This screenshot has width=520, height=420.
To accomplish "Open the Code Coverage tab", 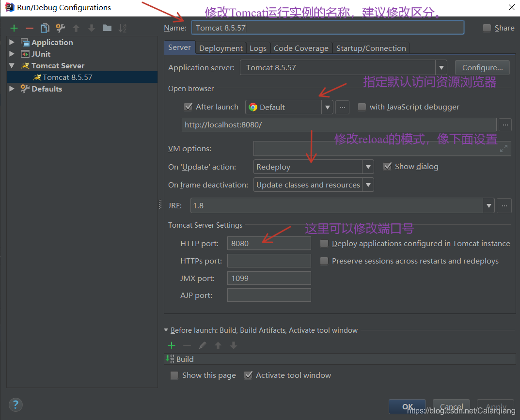I will click(x=301, y=48).
